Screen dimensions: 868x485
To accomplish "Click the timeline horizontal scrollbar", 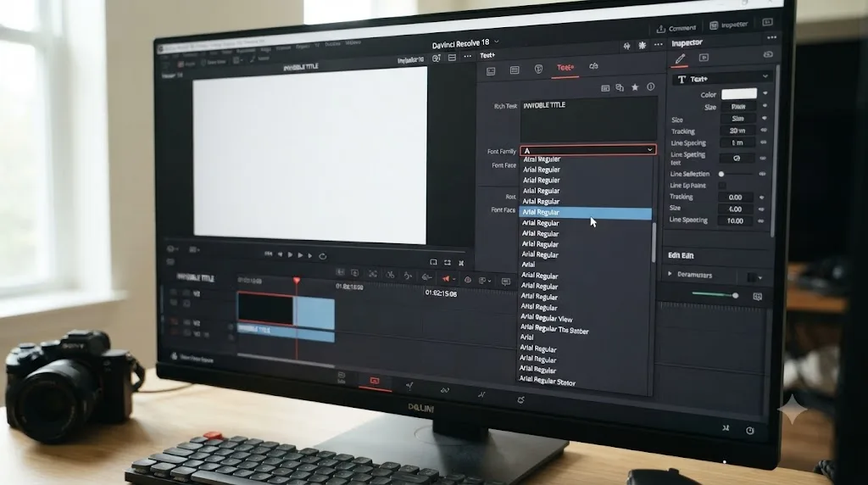I will (x=286, y=361).
